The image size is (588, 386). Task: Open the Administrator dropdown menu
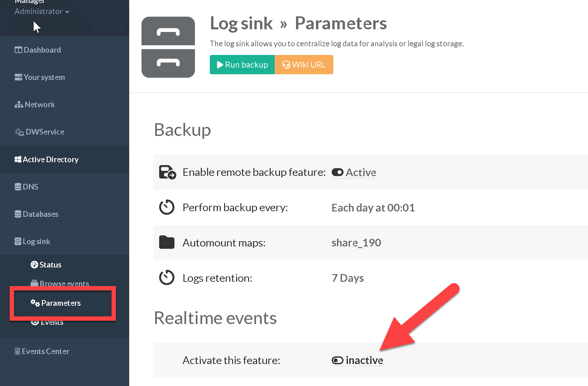pyautogui.click(x=42, y=12)
